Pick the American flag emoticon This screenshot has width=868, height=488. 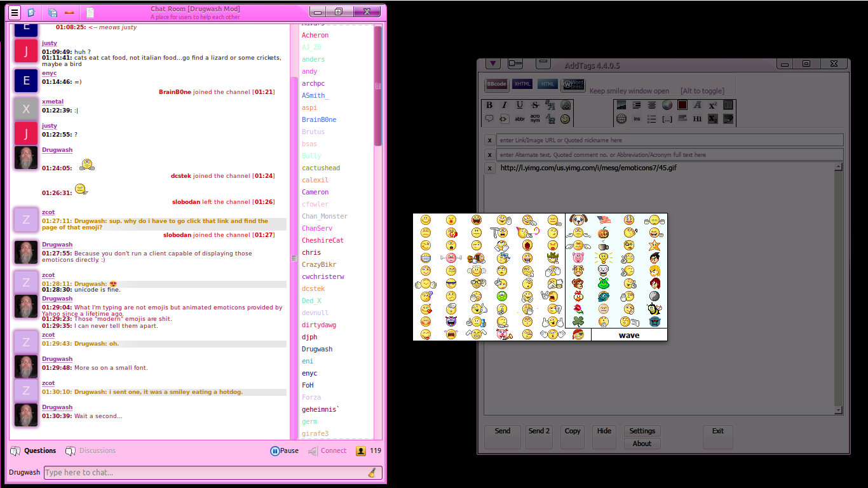click(x=604, y=220)
